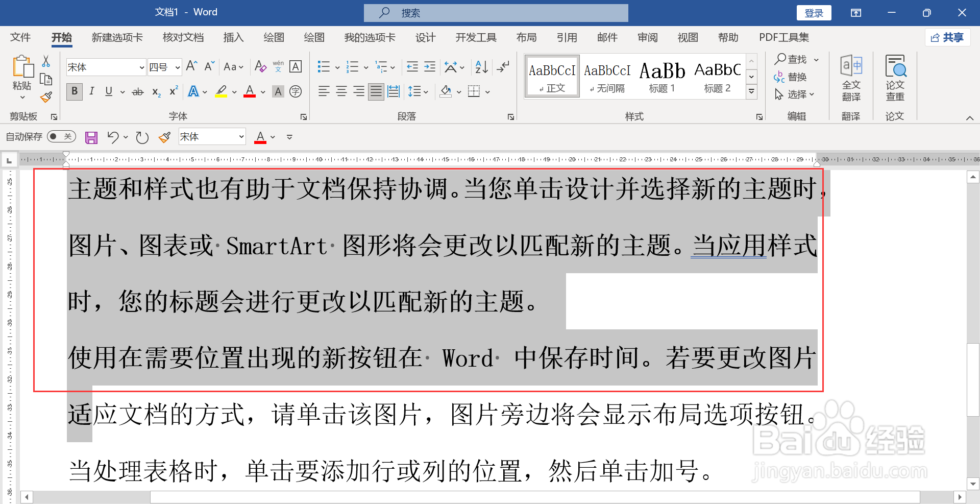Image resolution: width=980 pixels, height=504 pixels.
Task: Expand the bullet list options arrow
Action: tap(337, 67)
